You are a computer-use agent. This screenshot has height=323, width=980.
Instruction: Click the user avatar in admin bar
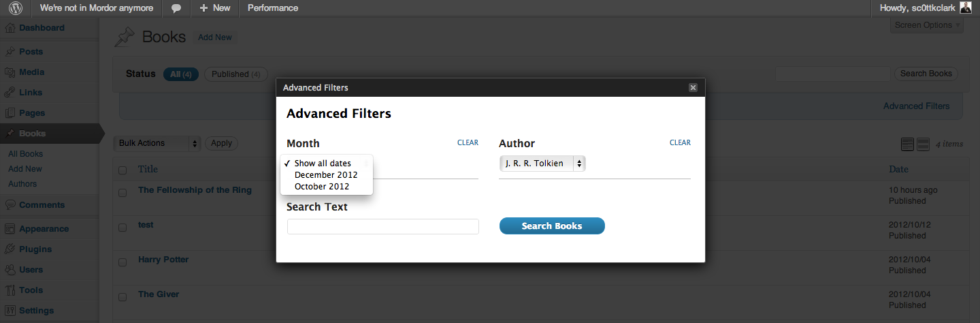[x=966, y=8]
